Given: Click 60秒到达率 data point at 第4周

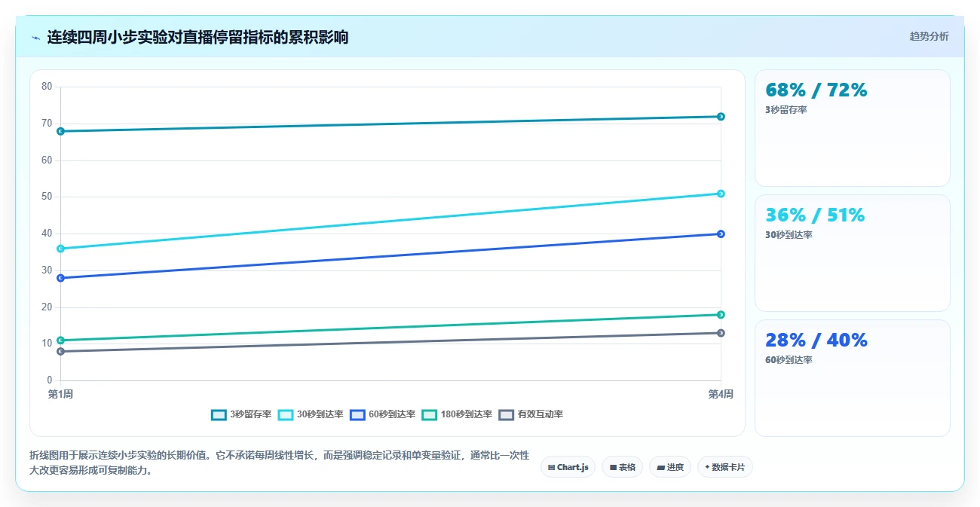Looking at the screenshot, I should 721,234.
